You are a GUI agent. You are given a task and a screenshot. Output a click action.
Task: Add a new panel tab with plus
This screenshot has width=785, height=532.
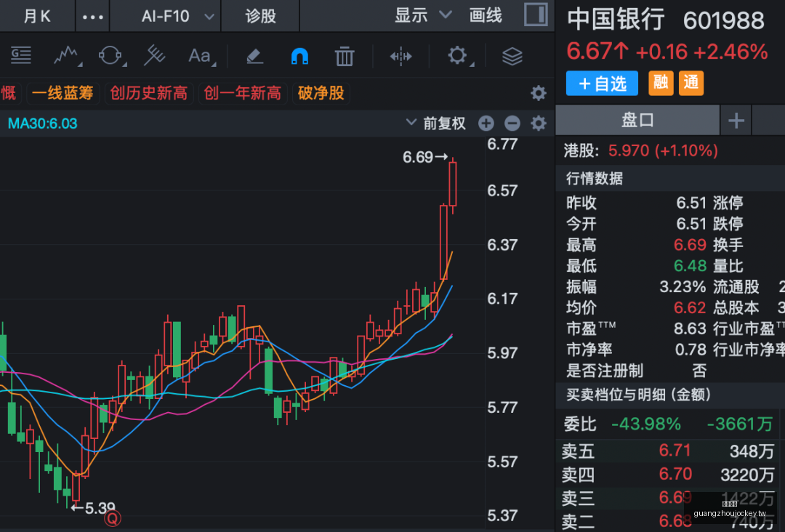tap(736, 121)
